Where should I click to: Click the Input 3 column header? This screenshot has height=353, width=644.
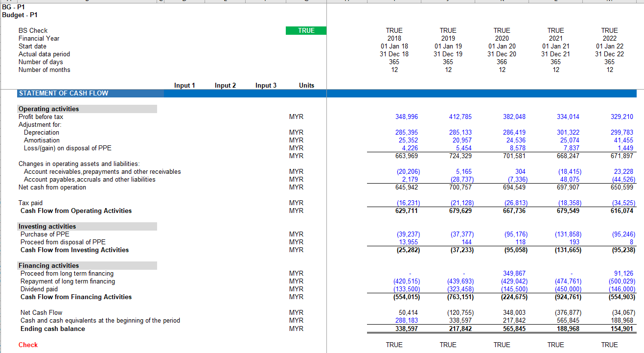(266, 85)
